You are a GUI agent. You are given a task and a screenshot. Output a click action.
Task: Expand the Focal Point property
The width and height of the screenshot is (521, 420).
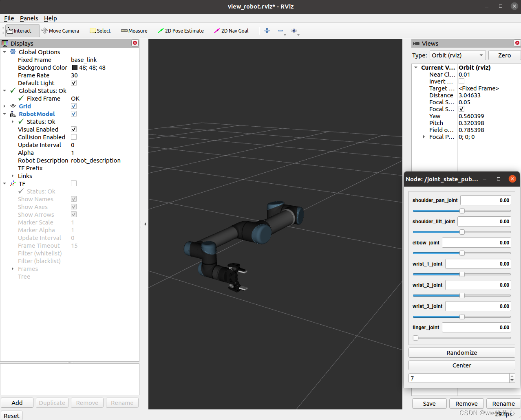(424, 137)
